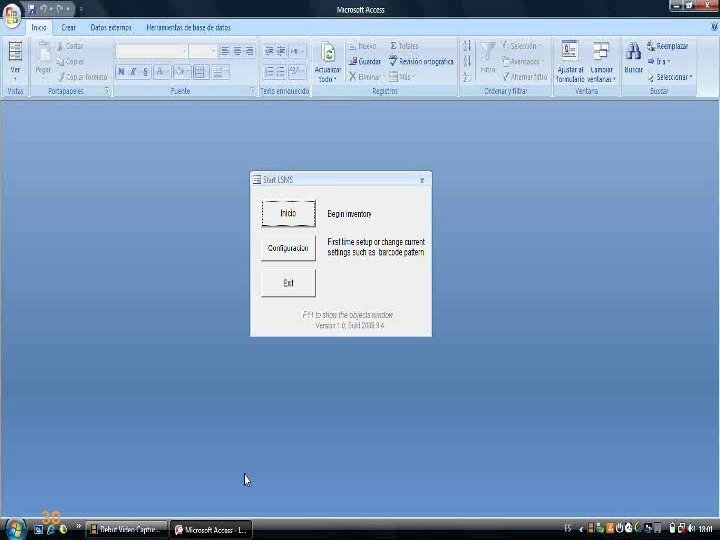Viewport: 720px width, 540px height.
Task: Open the text direction dropdown
Action: [298, 51]
